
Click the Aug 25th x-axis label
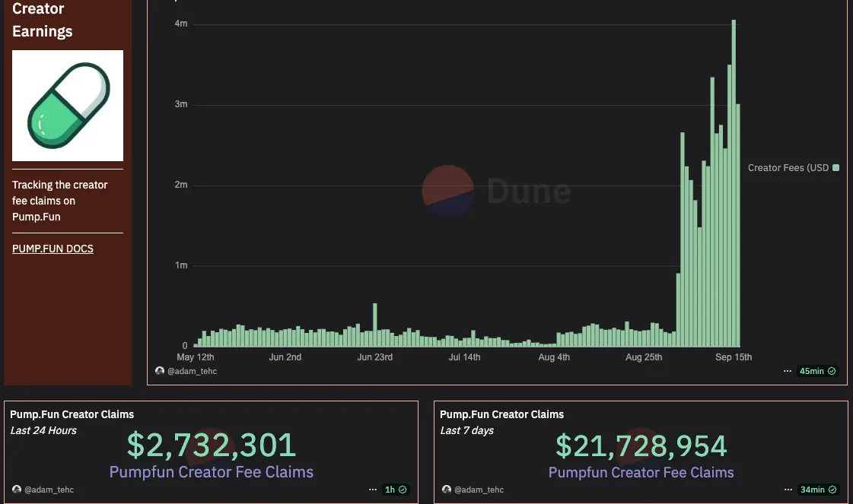click(644, 357)
